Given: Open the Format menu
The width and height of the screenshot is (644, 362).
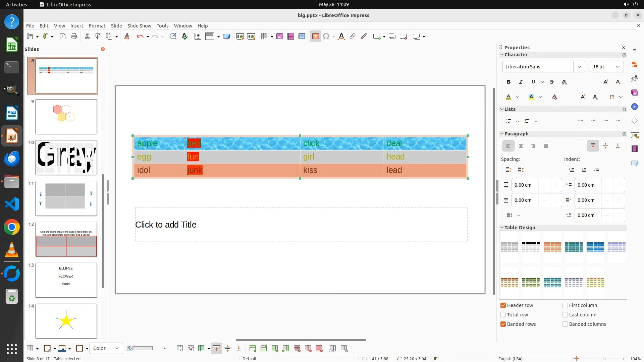Looking at the screenshot, I should [x=97, y=25].
